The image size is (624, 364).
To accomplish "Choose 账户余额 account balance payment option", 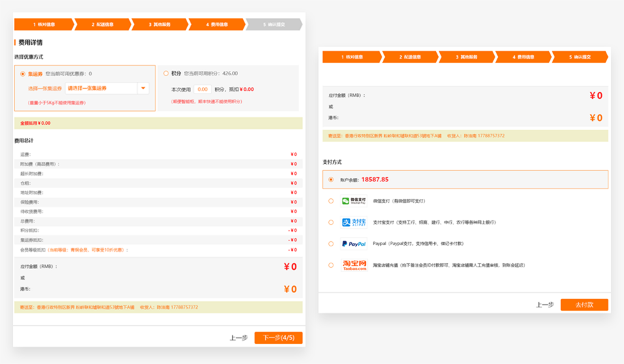I will point(331,179).
